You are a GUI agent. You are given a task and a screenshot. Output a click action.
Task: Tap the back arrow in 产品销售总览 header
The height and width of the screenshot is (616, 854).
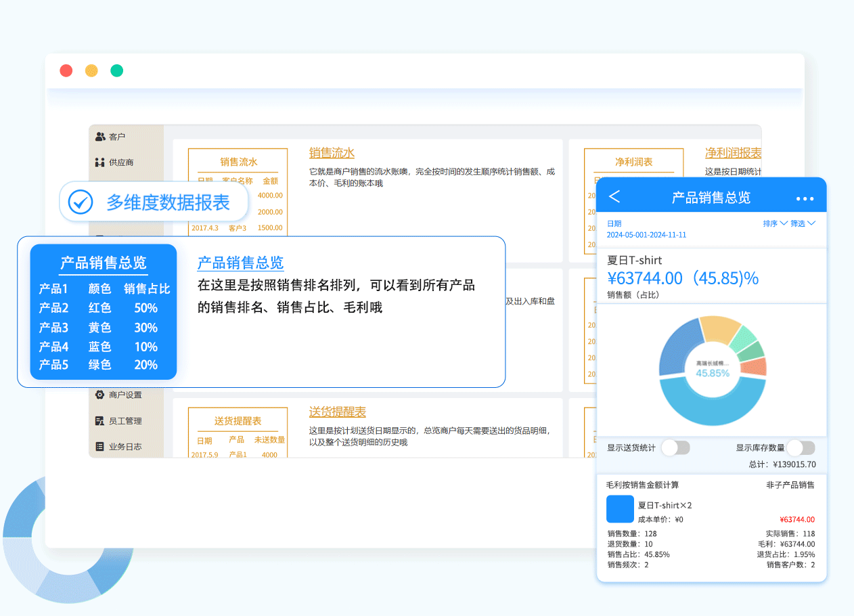(614, 197)
